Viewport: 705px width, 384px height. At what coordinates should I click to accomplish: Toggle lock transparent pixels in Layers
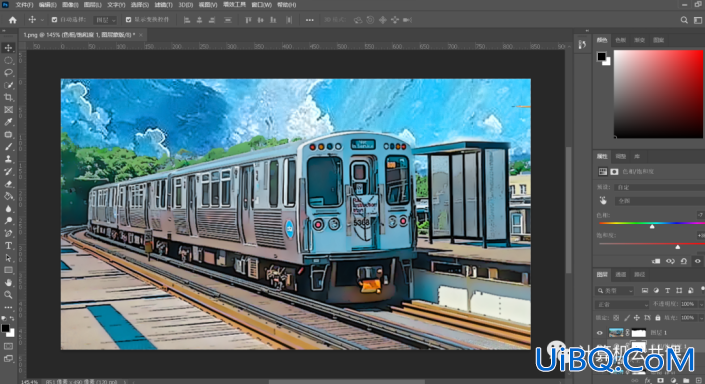[616, 317]
